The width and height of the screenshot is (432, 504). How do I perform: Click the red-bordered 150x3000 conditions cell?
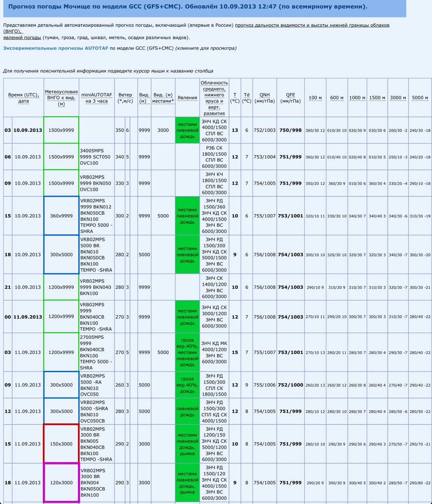pos(61,444)
